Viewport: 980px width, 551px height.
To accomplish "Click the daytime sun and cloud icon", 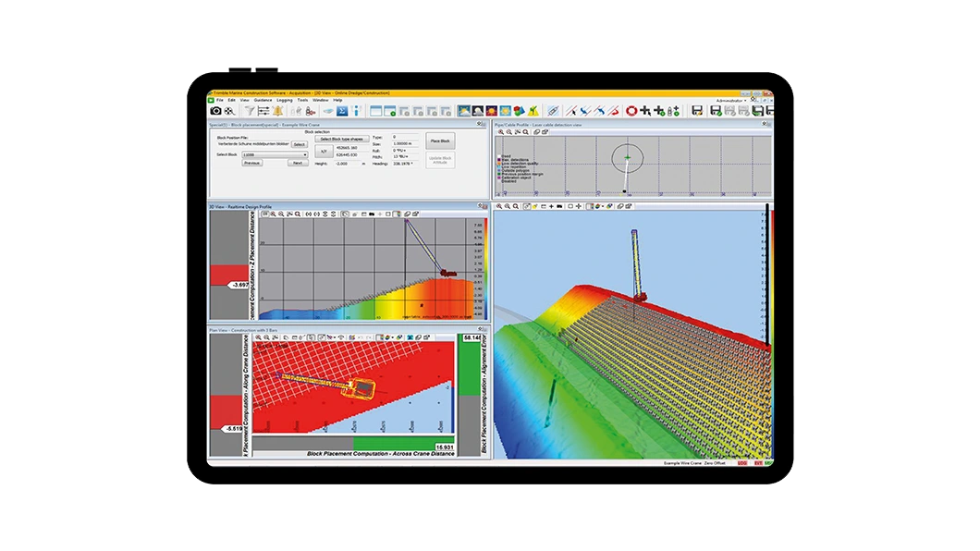I will click(464, 111).
